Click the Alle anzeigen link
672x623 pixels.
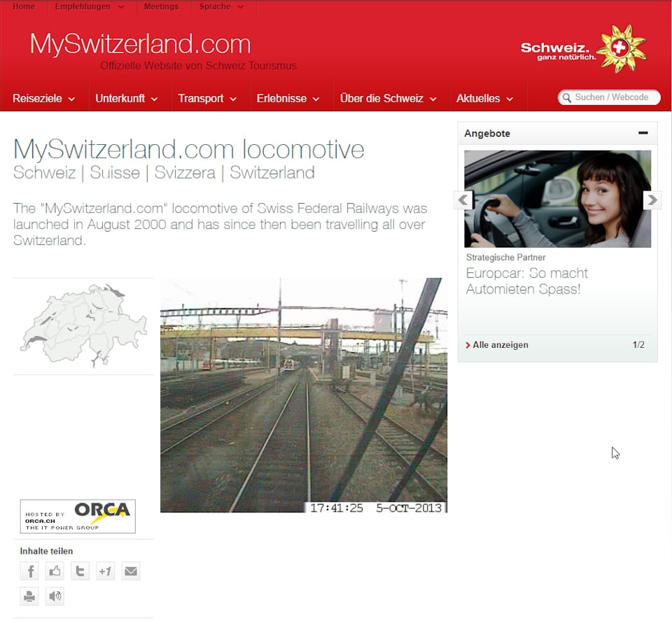[500, 345]
